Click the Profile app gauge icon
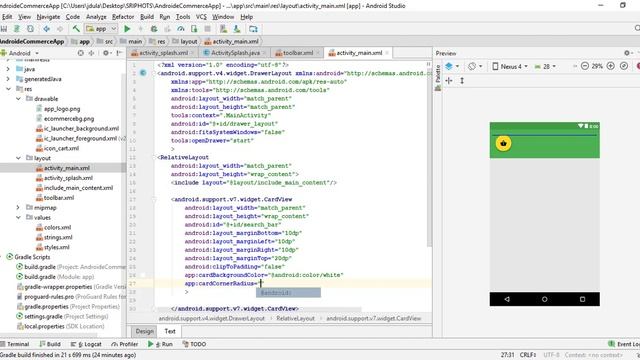This screenshot has width=640, height=360. point(181,29)
